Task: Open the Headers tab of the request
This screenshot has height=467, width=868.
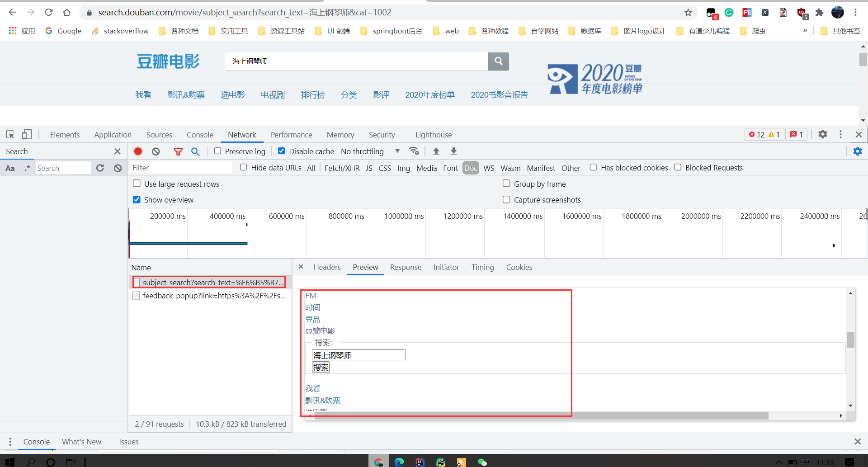Action: tap(327, 267)
